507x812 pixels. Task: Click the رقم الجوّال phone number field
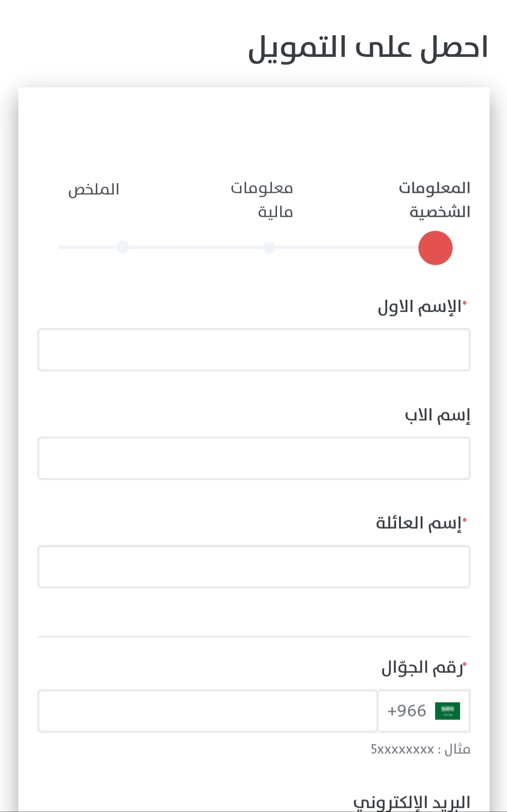(x=207, y=711)
